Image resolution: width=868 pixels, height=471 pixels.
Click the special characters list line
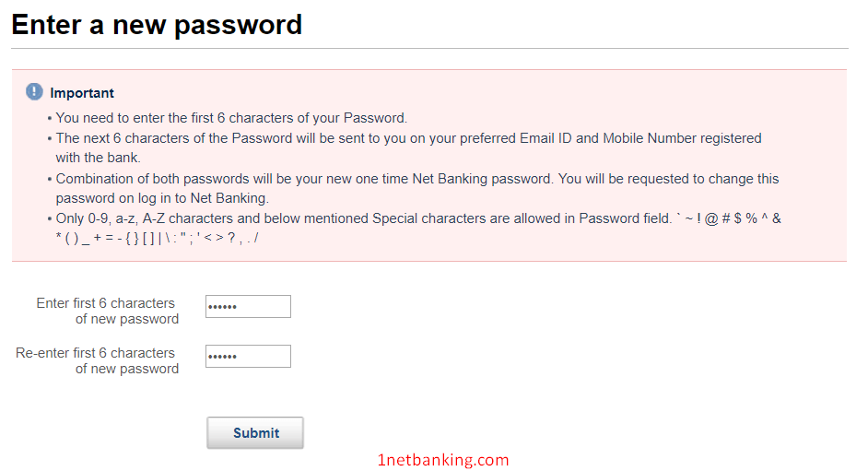click(157, 239)
